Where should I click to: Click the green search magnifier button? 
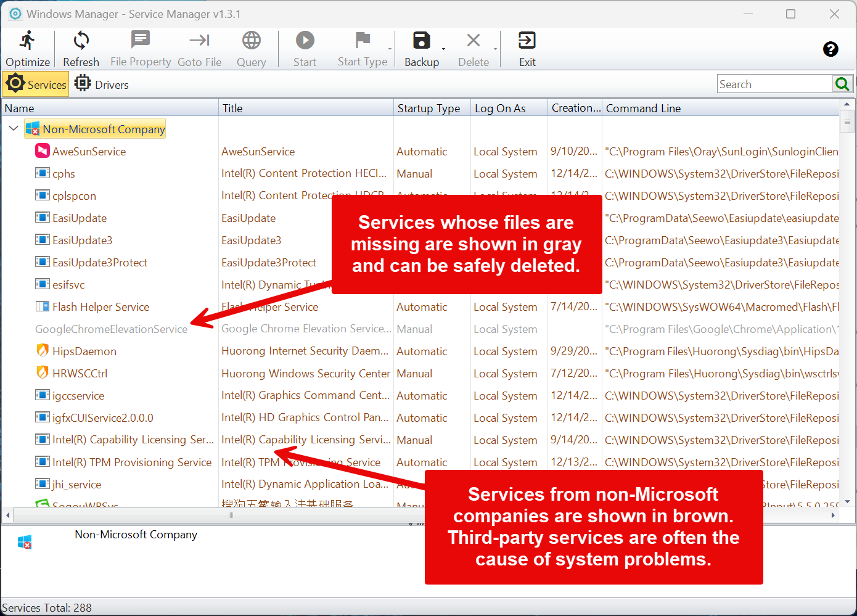click(x=842, y=84)
